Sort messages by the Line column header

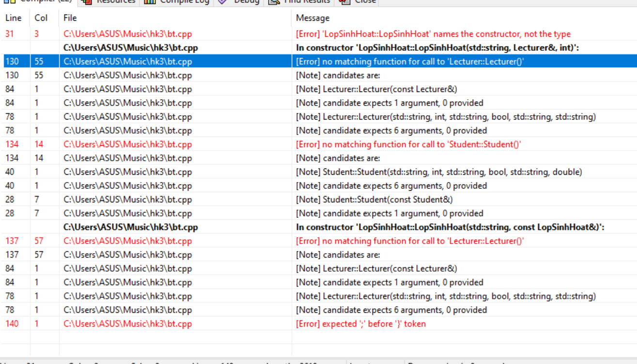(x=14, y=18)
